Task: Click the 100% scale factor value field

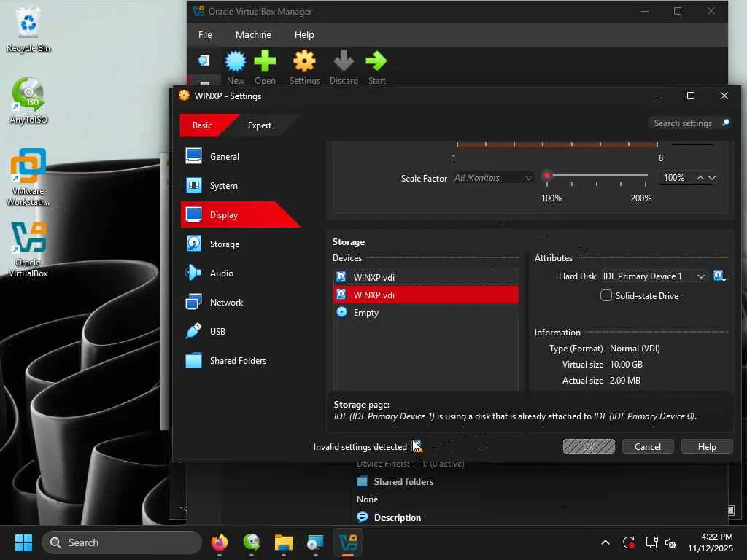Action: coord(675,178)
